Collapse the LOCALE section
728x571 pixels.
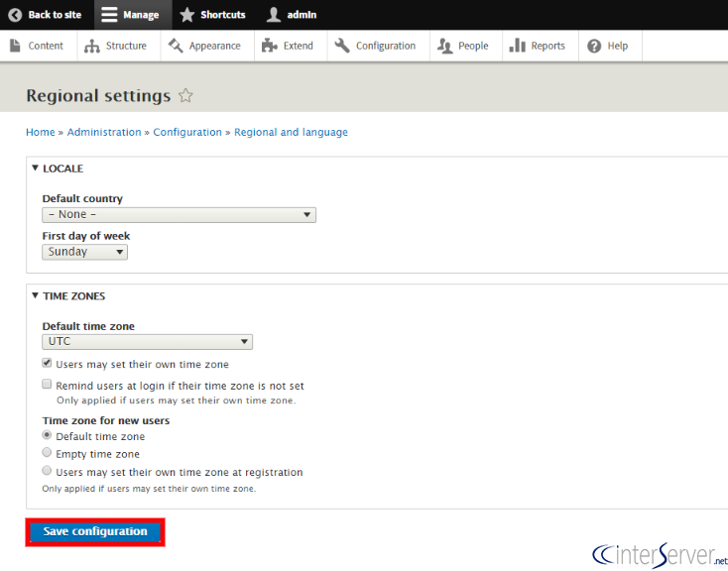pyautogui.click(x=58, y=169)
